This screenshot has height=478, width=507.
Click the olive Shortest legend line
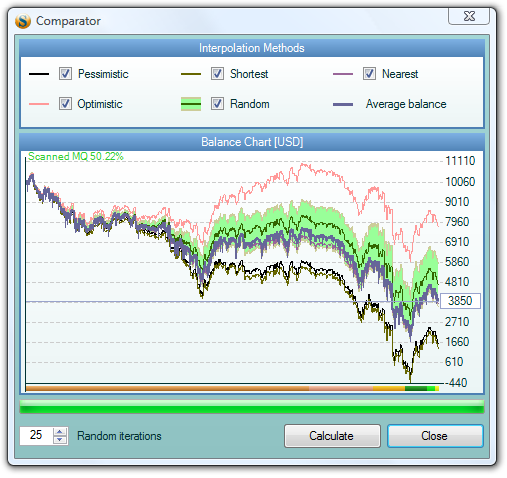191,74
